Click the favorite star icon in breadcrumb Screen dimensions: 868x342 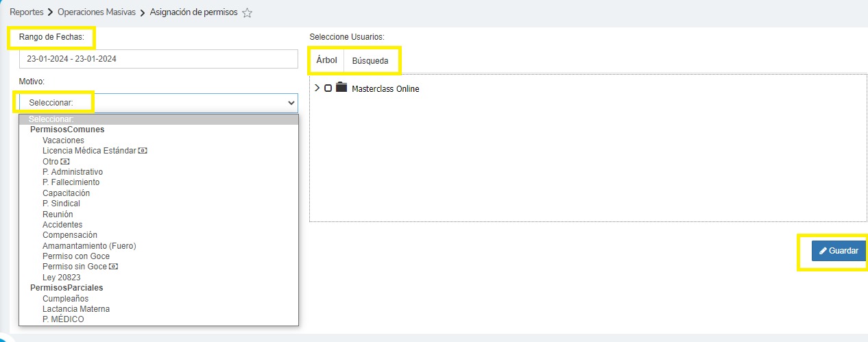(248, 13)
